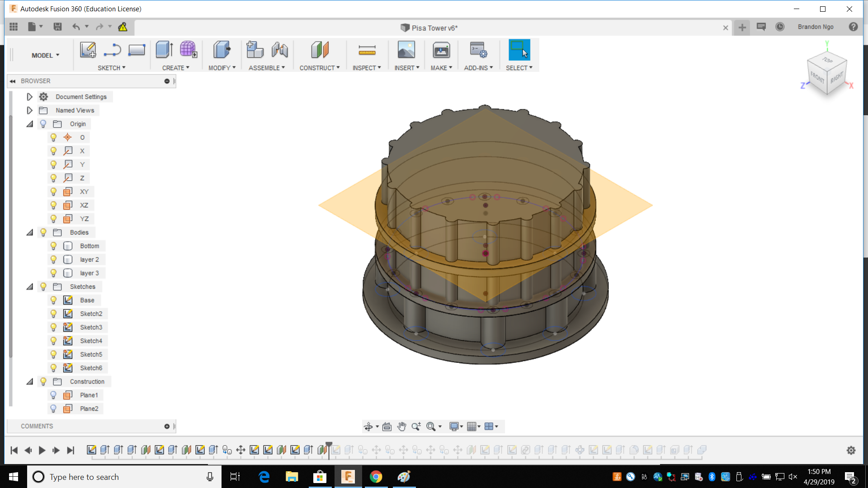The image size is (868, 488).
Task: Open the MODIFY menu
Action: click(222, 68)
